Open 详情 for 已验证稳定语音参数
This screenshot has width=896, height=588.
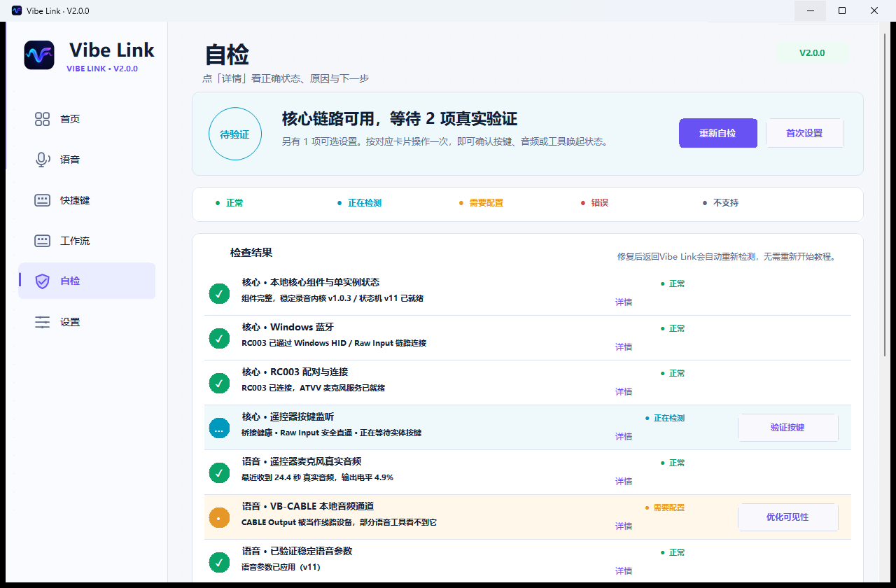click(x=624, y=571)
